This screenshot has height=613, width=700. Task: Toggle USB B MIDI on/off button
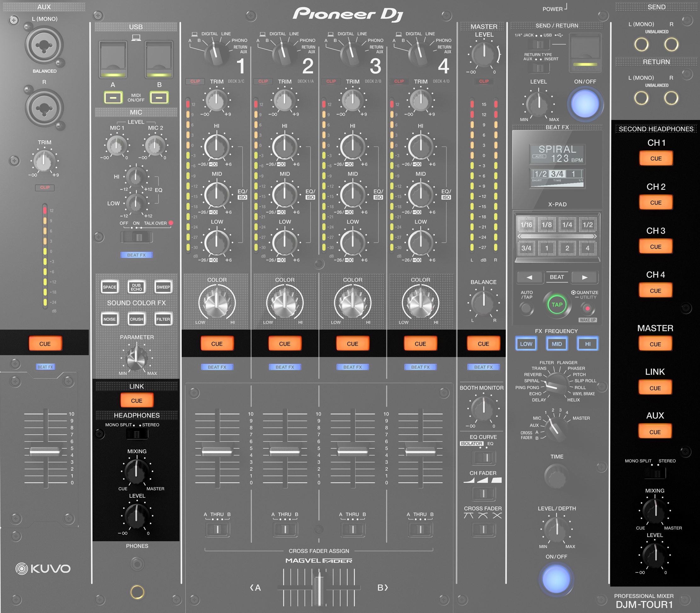159,98
